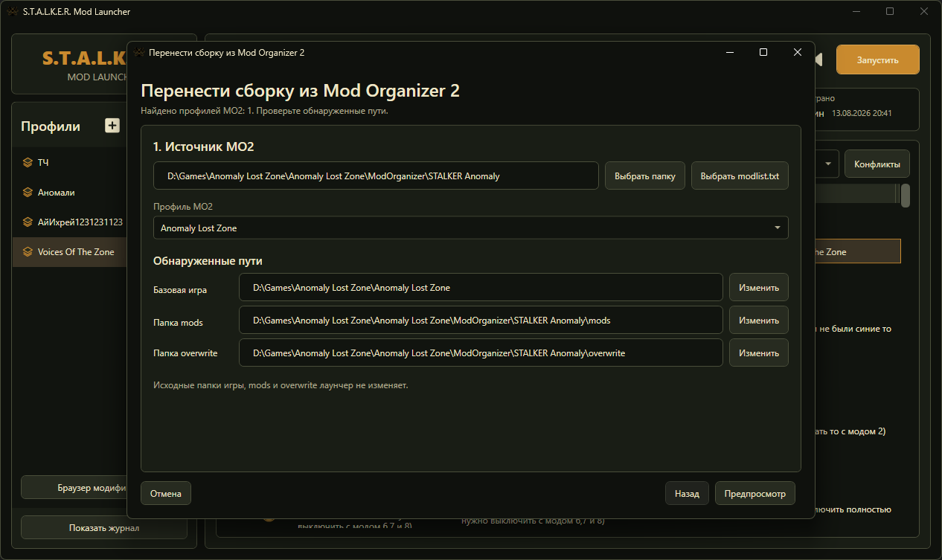This screenshot has width=942, height=560.
Task: Click the Базовая игра label
Action: click(180, 289)
